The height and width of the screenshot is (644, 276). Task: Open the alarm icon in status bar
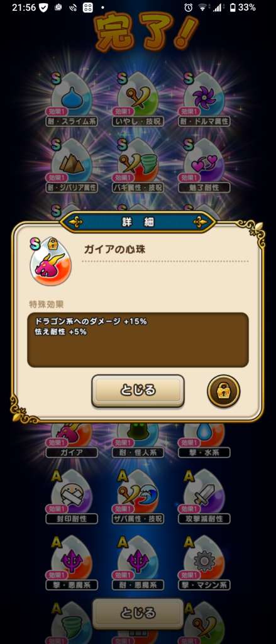188,8
